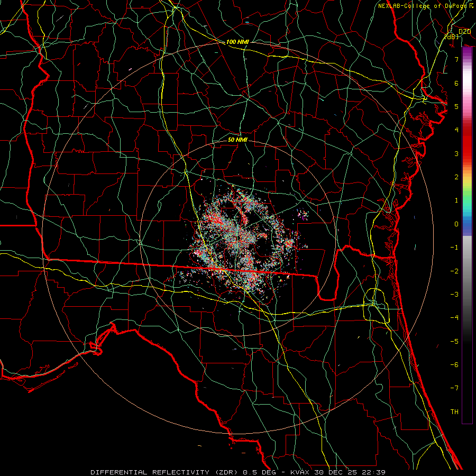Click the 3 dB value on color scale
The width and height of the screenshot is (476, 476).
pos(456,153)
